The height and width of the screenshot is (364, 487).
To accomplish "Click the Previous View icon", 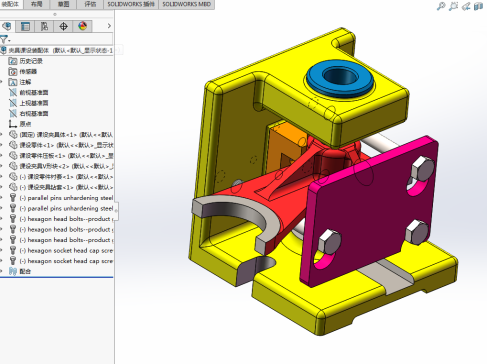I will click(466, 6).
